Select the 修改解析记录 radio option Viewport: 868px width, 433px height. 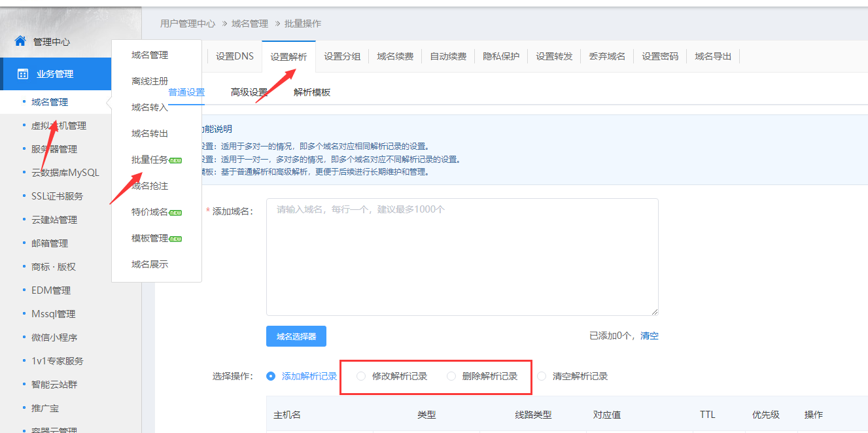(361, 376)
